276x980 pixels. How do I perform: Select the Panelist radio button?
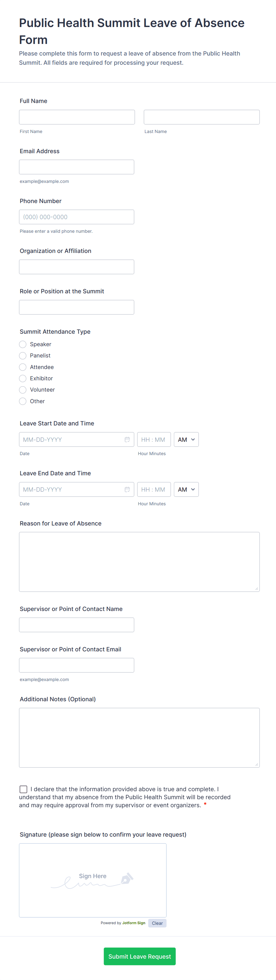(23, 356)
